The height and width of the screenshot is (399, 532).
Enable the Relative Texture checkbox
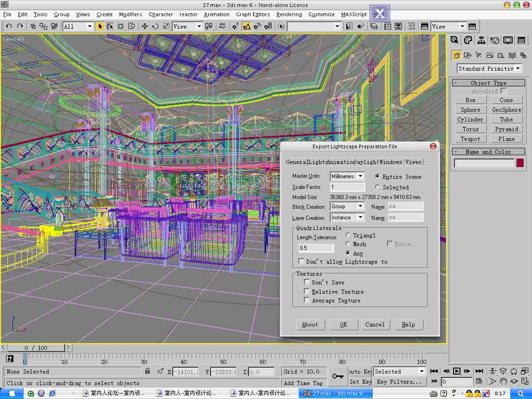click(x=307, y=291)
